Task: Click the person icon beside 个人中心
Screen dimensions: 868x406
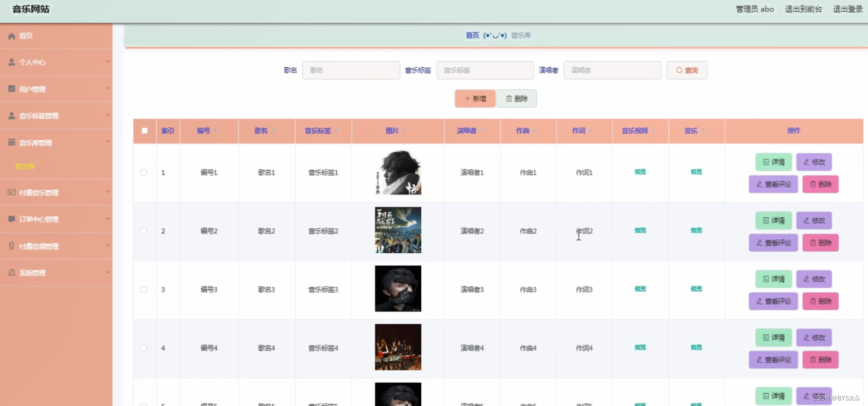Action: coord(12,62)
